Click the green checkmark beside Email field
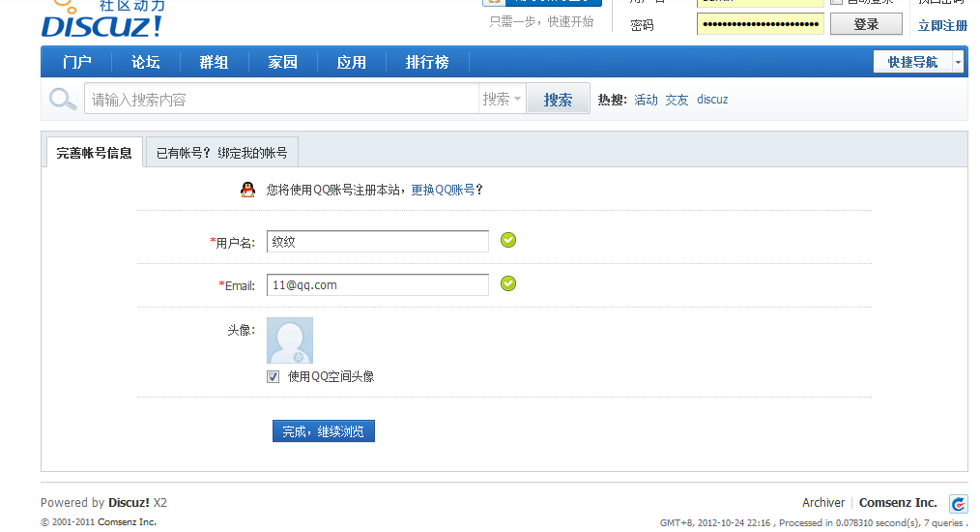Viewport: 980px width, 532px height. tap(508, 283)
